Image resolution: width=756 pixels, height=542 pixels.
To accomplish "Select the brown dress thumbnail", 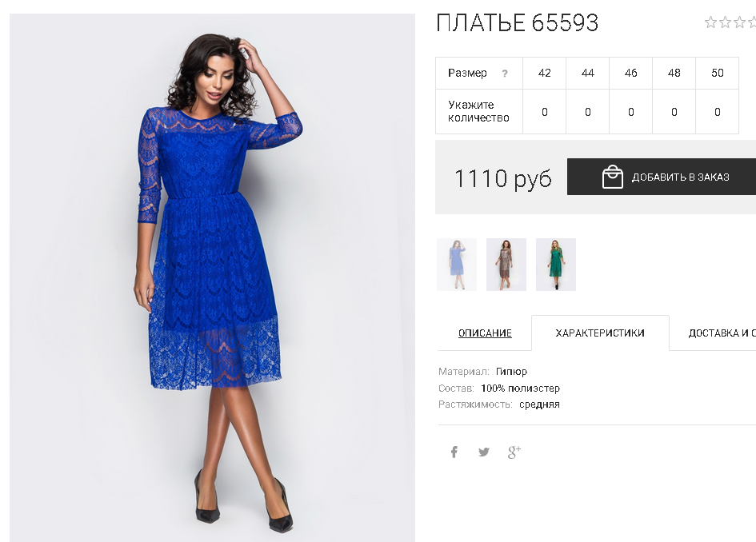I will (506, 265).
